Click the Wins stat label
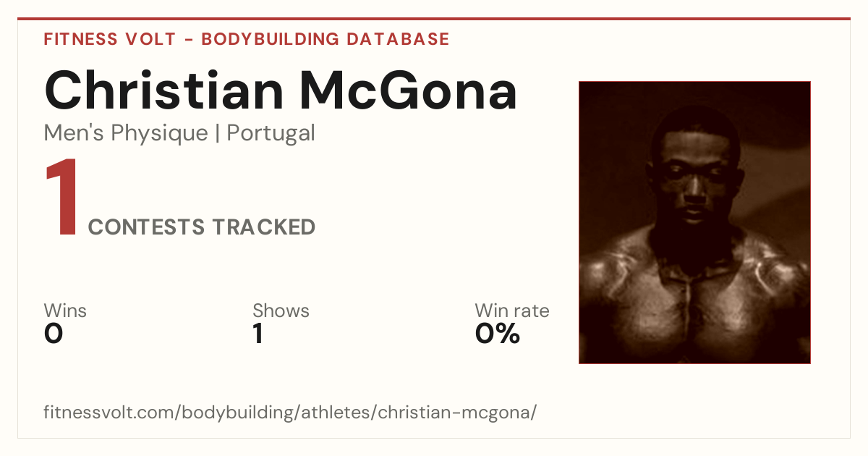Screen dimensions: 868x456 65,311
